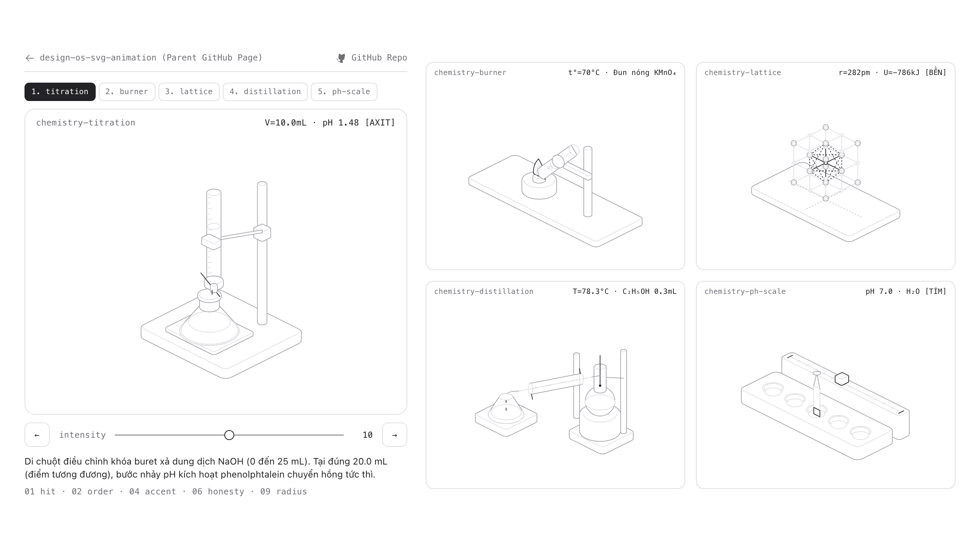
Task: Click the intensity slider handle
Action: coord(229,435)
